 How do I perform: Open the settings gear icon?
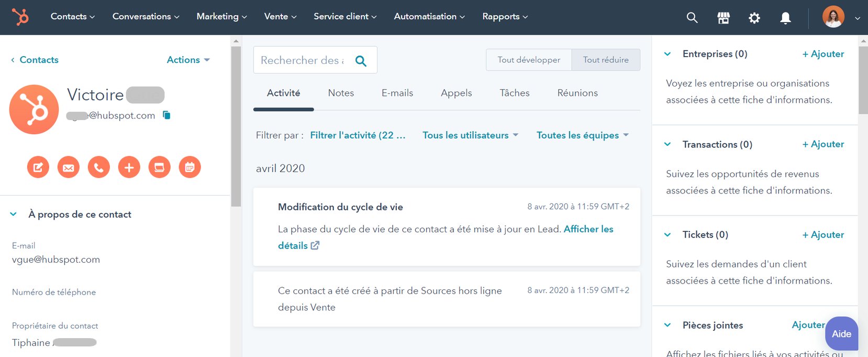[754, 18]
